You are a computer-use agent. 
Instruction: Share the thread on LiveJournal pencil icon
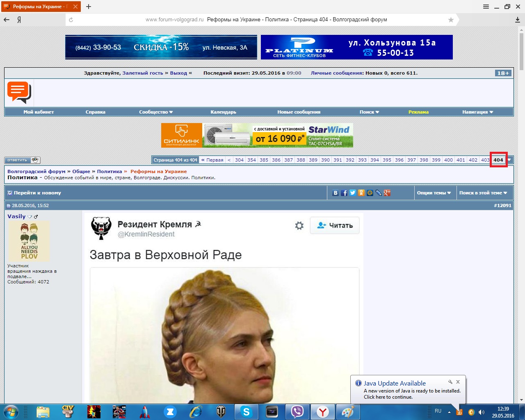[x=379, y=193]
